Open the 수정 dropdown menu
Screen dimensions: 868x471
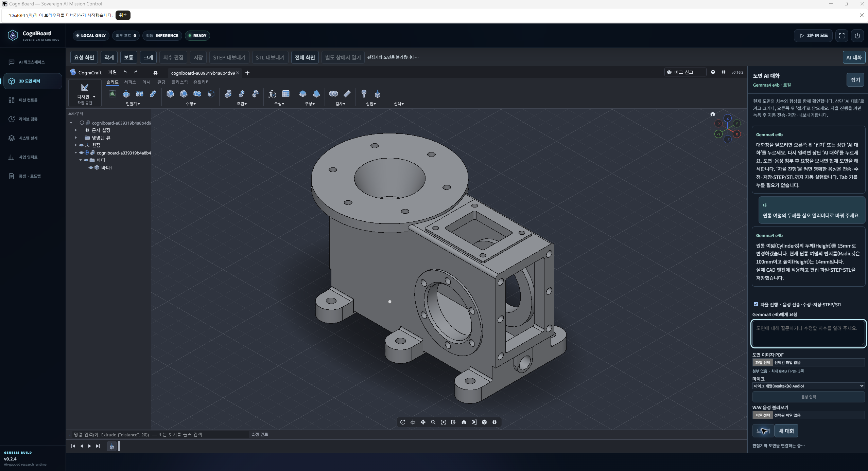[x=191, y=104]
